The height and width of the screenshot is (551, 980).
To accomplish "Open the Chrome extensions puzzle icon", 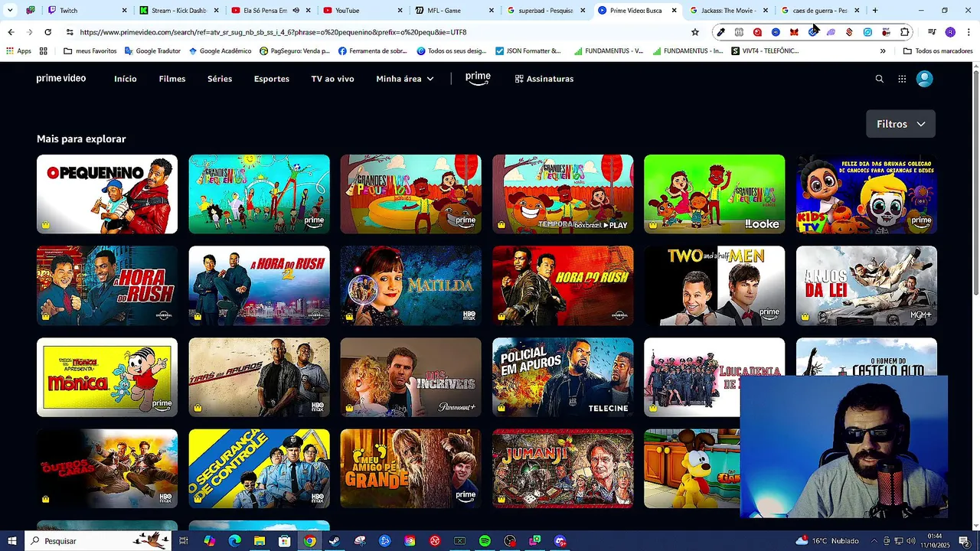I will pos(905,32).
